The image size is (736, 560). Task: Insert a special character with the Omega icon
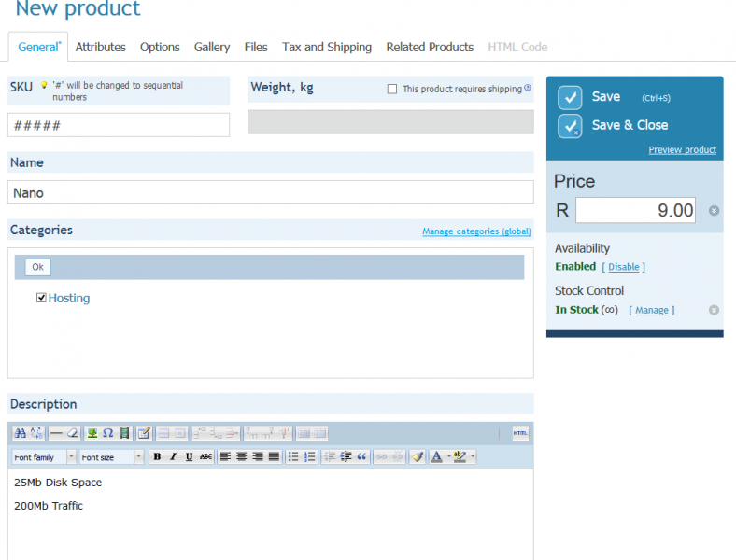tap(108, 433)
